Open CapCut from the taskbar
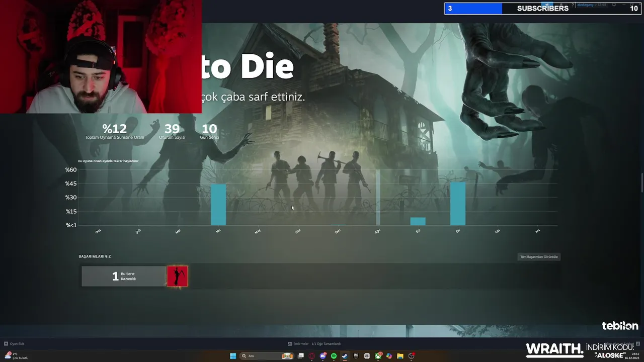This screenshot has height=362, width=644. [x=367, y=356]
